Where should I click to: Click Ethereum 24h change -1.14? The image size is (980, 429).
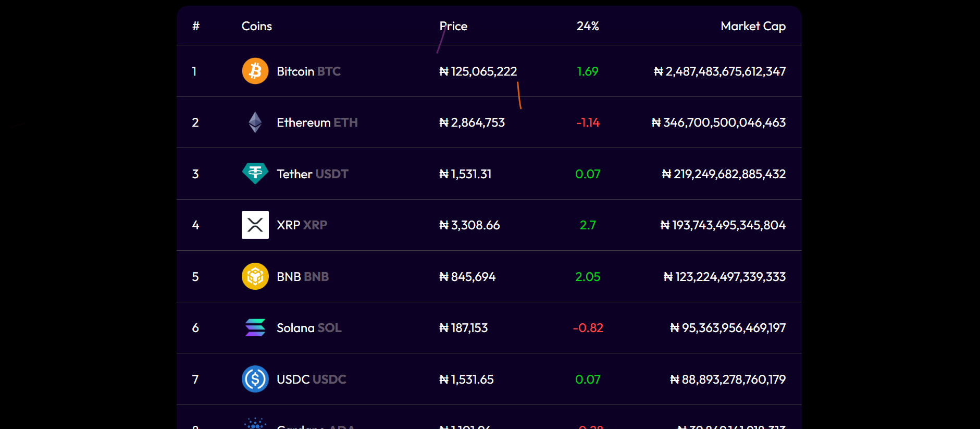588,122
